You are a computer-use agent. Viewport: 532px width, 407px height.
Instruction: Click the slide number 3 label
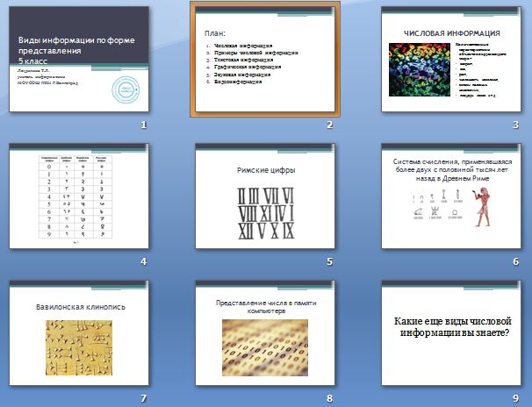pyautogui.click(x=515, y=125)
